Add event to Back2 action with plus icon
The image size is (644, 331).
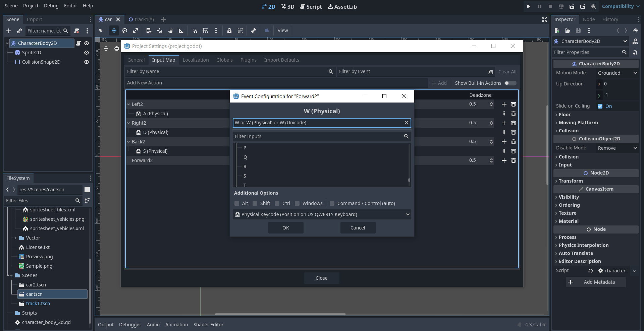click(x=504, y=142)
